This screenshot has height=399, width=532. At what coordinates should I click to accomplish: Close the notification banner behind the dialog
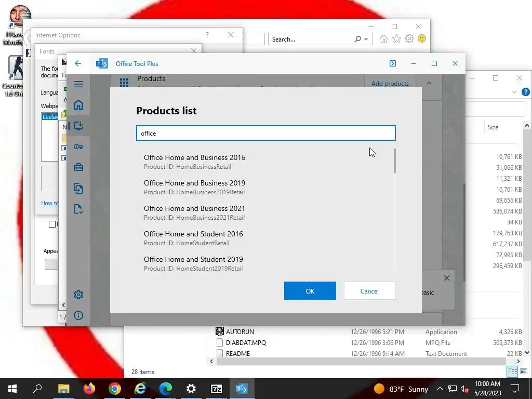pyautogui.click(x=447, y=278)
